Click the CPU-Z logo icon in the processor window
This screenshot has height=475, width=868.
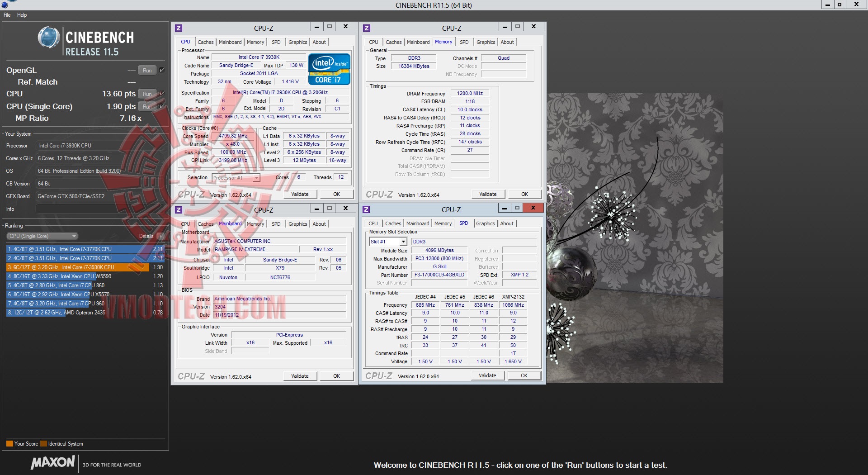(x=179, y=28)
